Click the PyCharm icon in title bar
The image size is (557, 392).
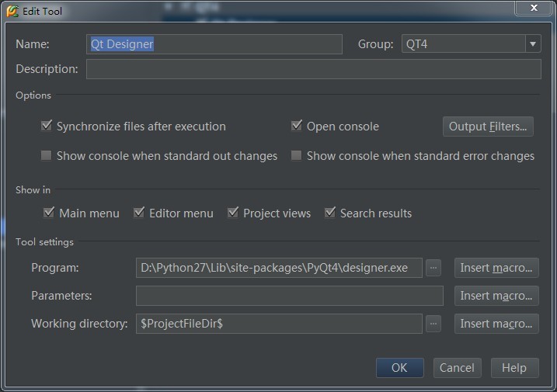coord(12,11)
